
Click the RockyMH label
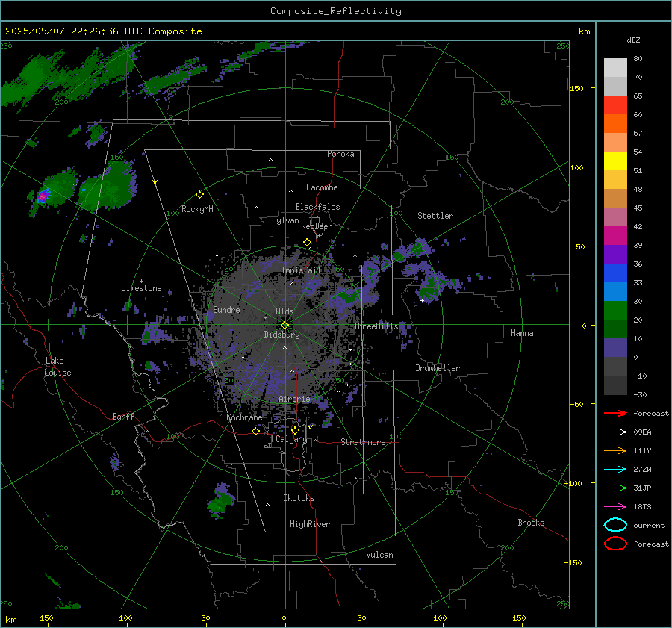197,209
